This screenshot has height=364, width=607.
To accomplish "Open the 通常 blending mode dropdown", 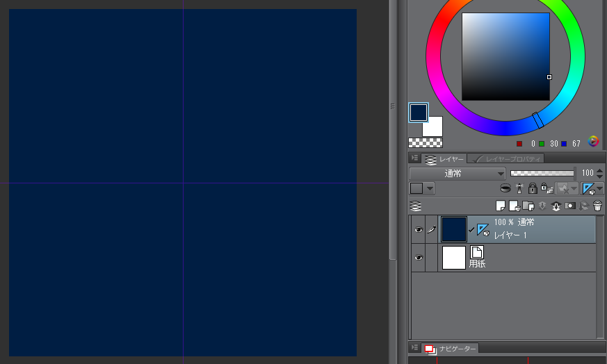I will 458,174.
